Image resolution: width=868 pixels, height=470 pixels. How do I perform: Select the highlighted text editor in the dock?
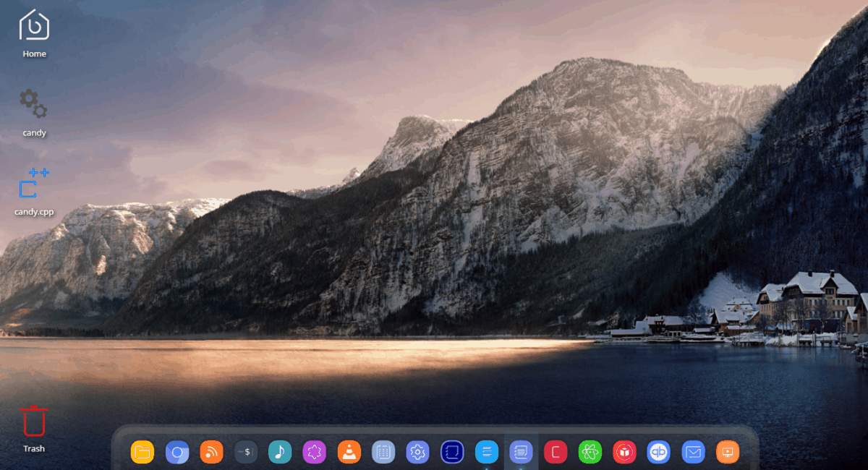pos(520,451)
